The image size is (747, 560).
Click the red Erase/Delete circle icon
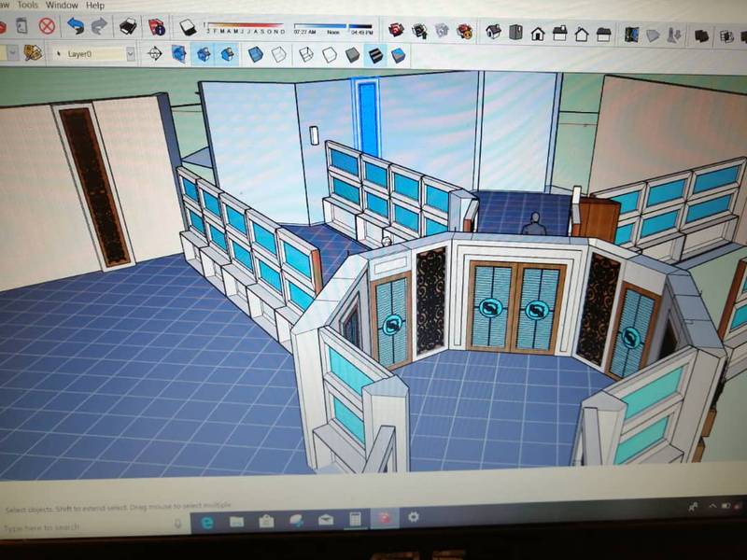(x=46, y=26)
